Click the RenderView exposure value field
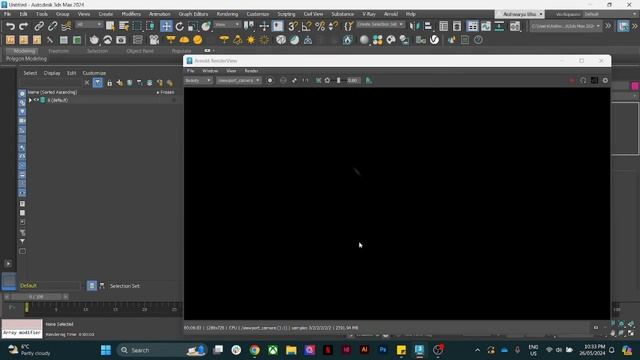This screenshot has width=640, height=360. click(x=353, y=80)
